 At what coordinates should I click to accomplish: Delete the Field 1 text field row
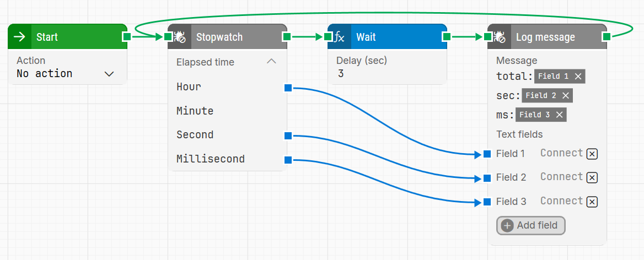(592, 154)
